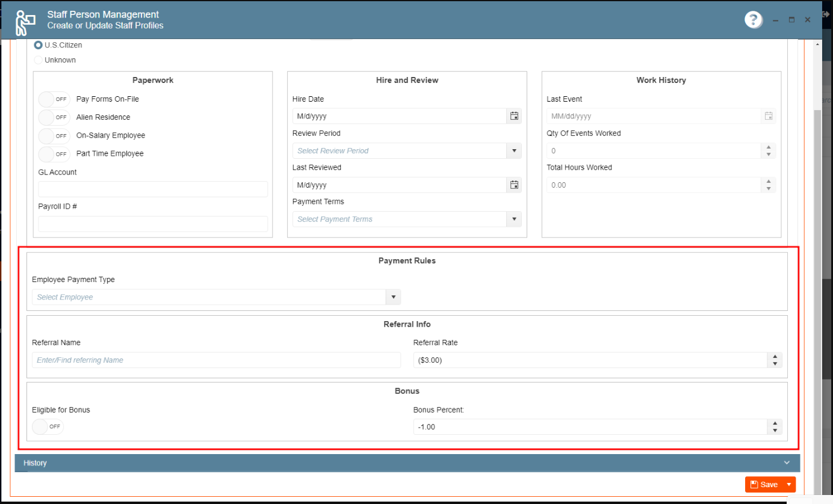Click into the GL Account field

153,189
